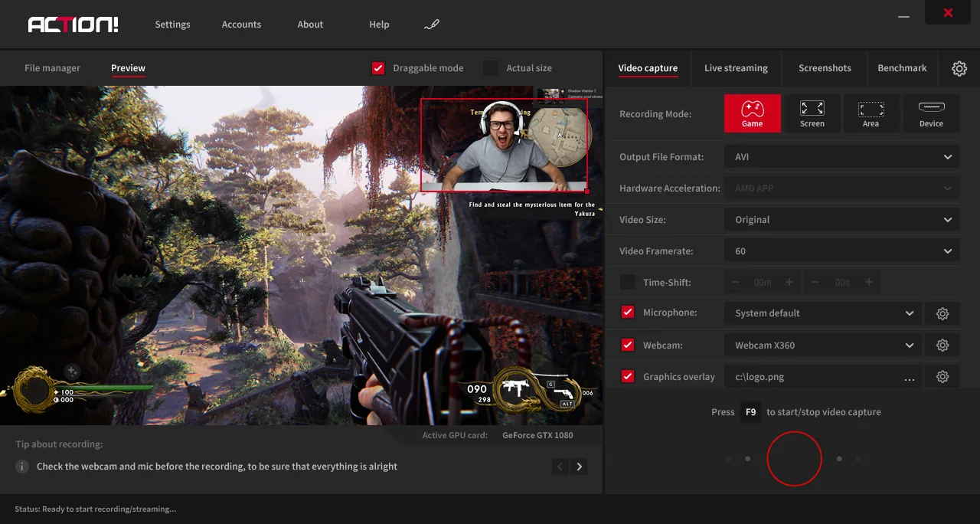
Task: Decrease Time-Shift minutes with minus
Action: 736,283
